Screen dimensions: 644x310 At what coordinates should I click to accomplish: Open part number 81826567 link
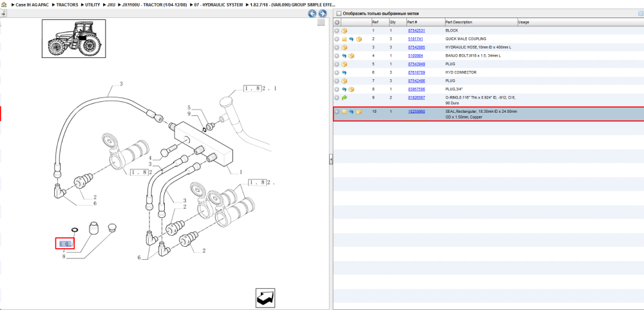tap(416, 98)
